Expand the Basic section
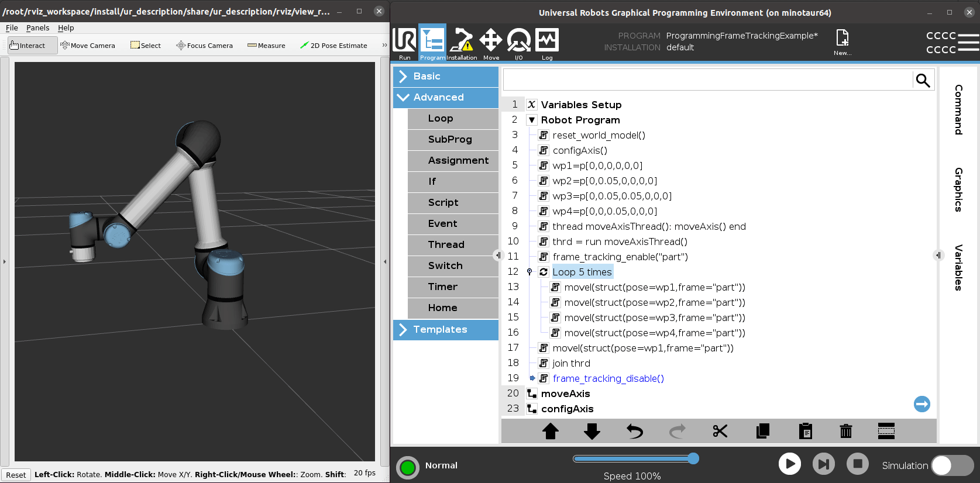This screenshot has width=980, height=483. [x=446, y=76]
